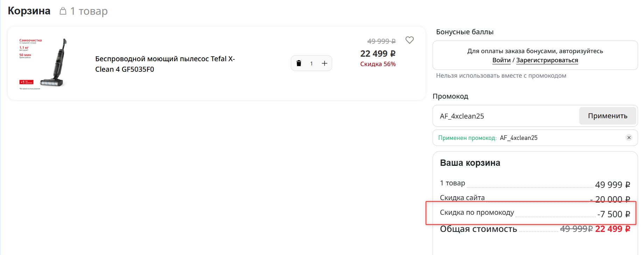The height and width of the screenshot is (255, 644).
Task: Increase the quantity with the plus icon
Action: click(x=324, y=63)
